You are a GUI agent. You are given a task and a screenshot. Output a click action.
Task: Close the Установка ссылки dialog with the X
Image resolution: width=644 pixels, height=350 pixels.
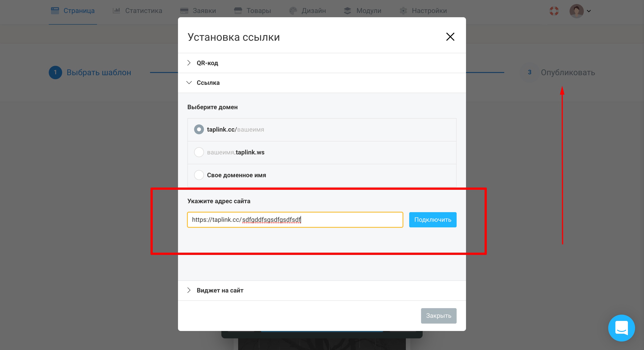click(450, 37)
